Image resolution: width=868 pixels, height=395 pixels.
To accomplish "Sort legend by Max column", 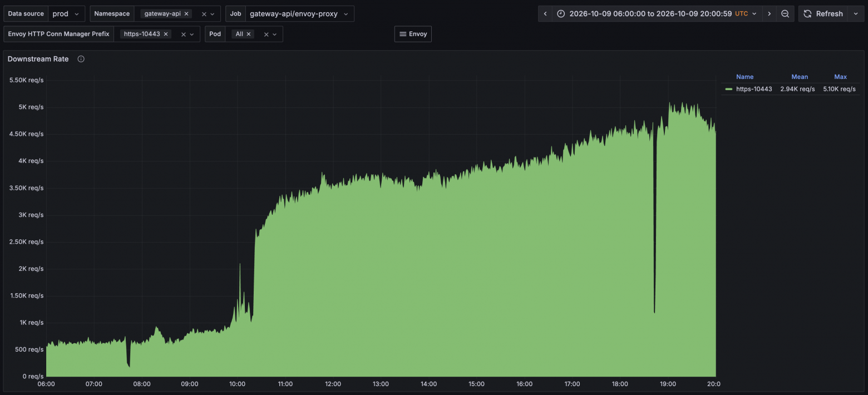I will pos(840,77).
